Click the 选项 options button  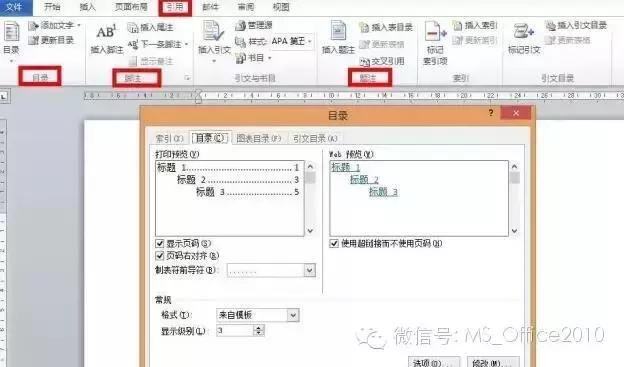tap(434, 362)
